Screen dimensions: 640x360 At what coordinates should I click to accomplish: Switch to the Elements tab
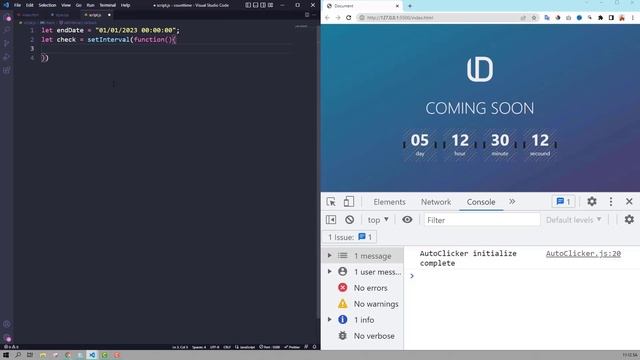pos(389,202)
